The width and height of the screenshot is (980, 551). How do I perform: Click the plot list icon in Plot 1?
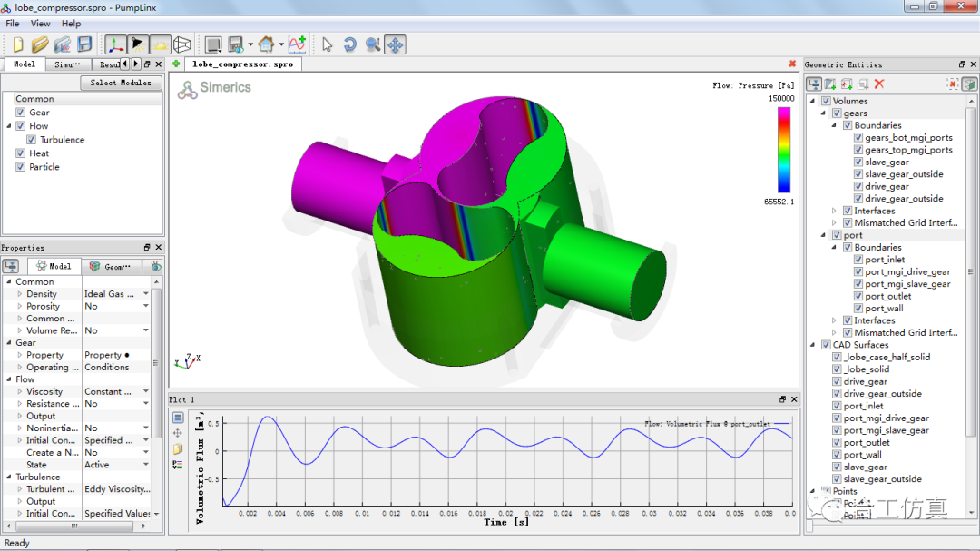[x=178, y=418]
